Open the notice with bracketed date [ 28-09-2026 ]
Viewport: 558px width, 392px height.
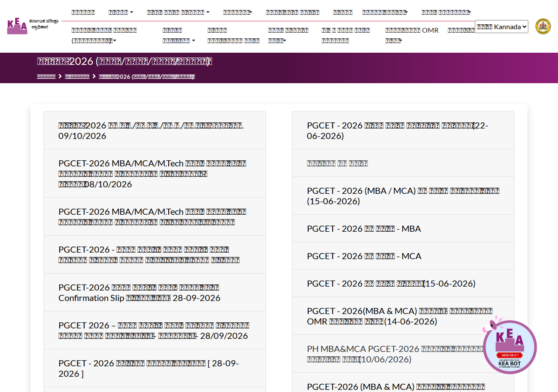tap(155, 368)
